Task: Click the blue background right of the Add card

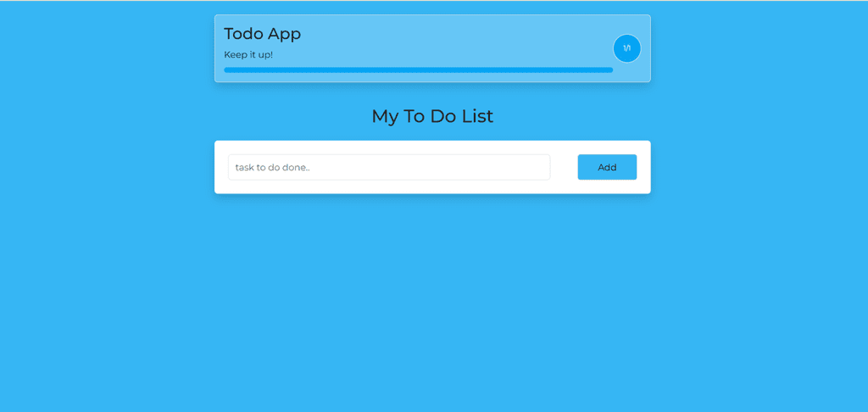Action: tap(759, 167)
